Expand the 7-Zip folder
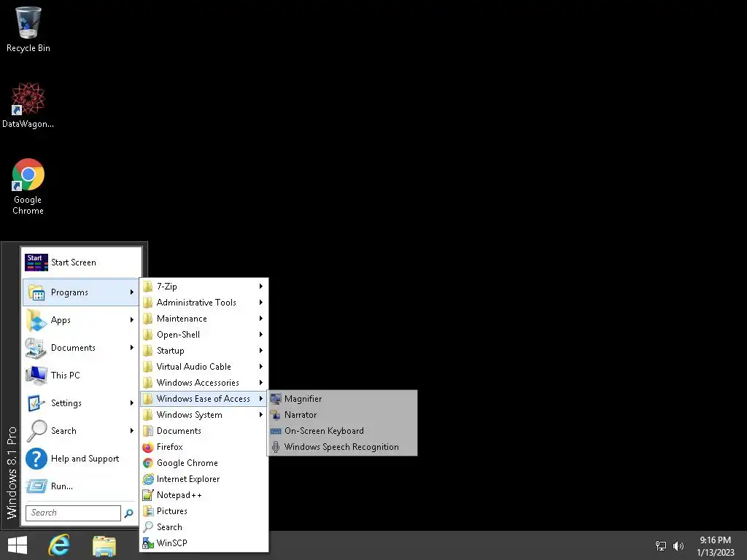 click(204, 286)
